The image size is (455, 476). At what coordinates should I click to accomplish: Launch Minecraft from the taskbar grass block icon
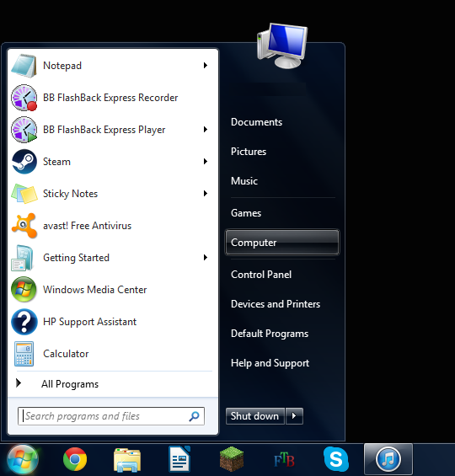tap(232, 459)
